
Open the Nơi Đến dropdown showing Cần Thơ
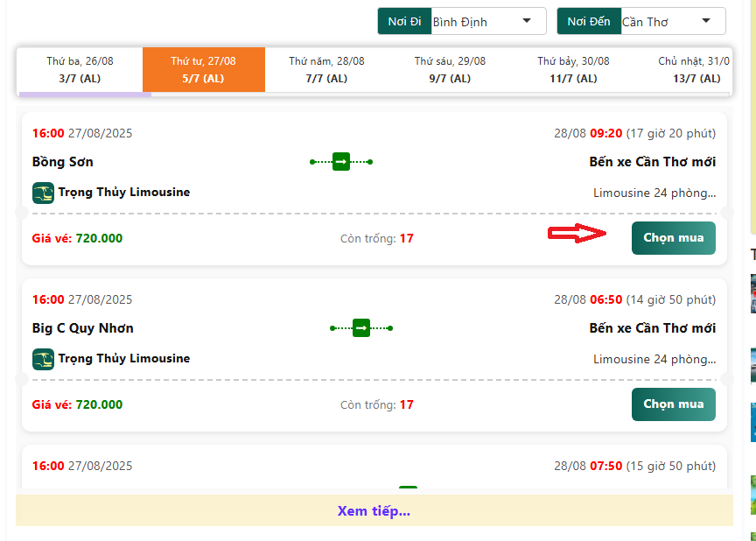point(669,21)
